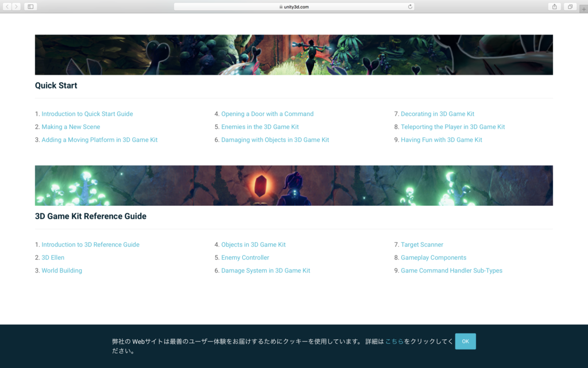Open Decorating in 3D Game Kit
The width and height of the screenshot is (588, 368).
point(438,114)
